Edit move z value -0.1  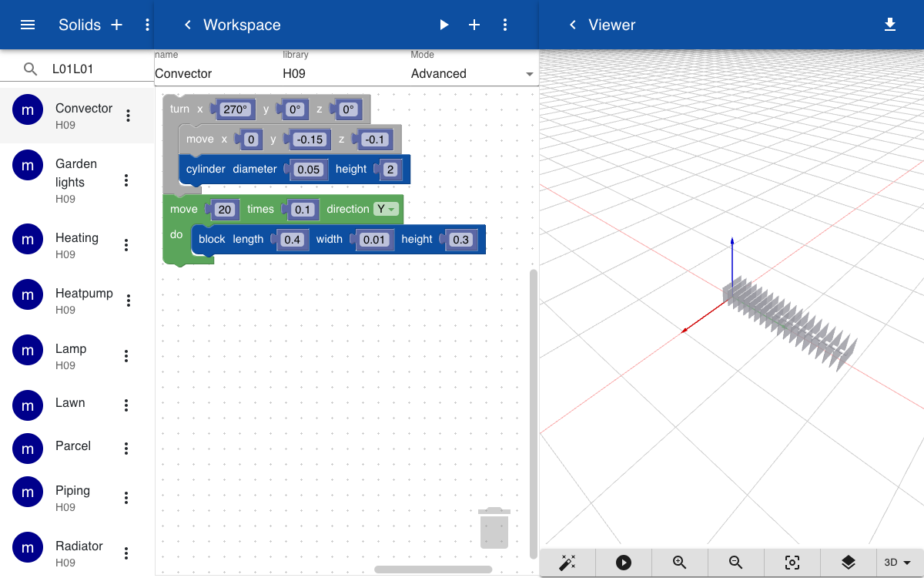(375, 139)
